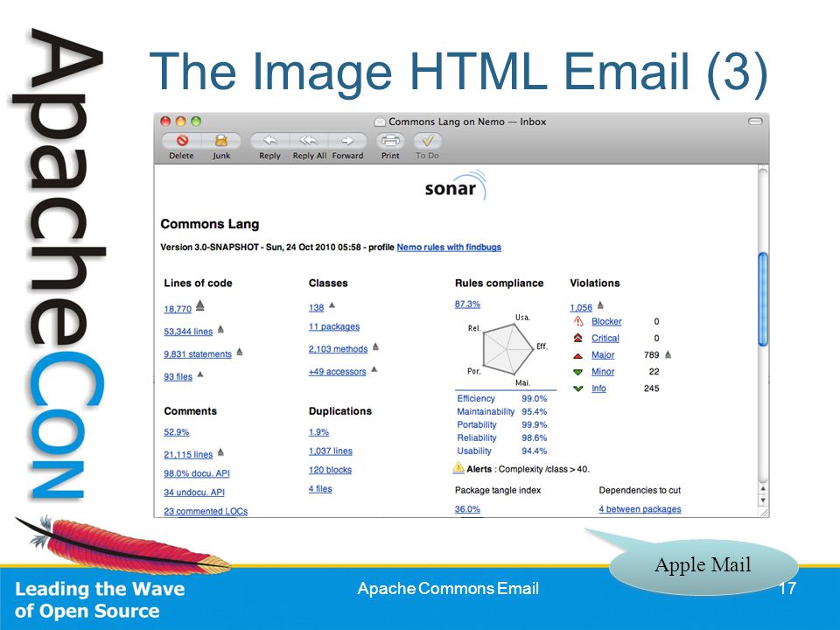
Task: Click the Commons Lang heading
Action: [x=209, y=224]
